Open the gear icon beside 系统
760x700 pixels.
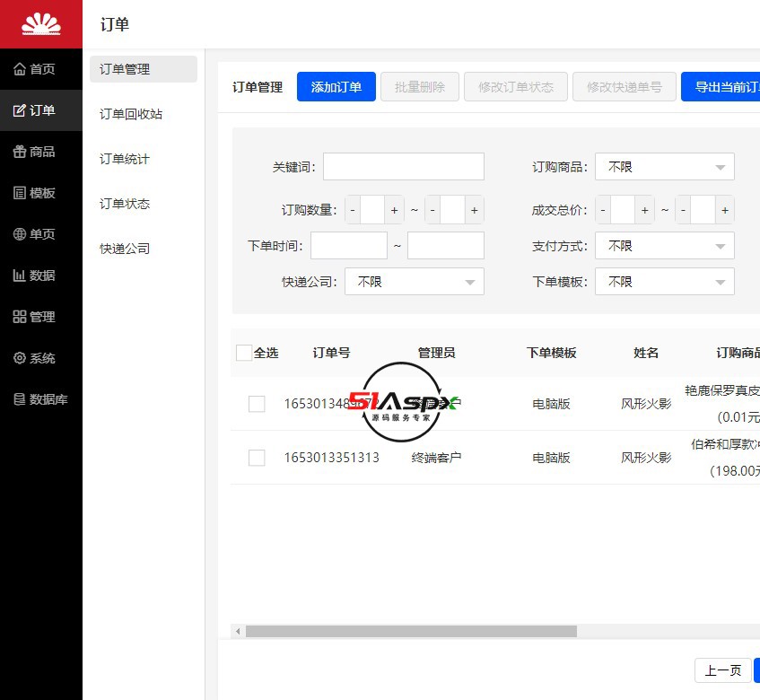(x=20, y=358)
